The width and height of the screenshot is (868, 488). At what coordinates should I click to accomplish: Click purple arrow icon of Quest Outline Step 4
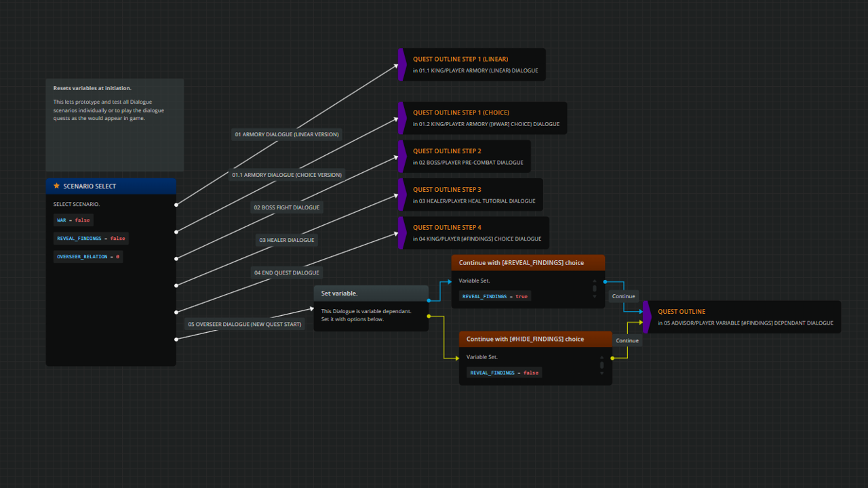(402, 232)
